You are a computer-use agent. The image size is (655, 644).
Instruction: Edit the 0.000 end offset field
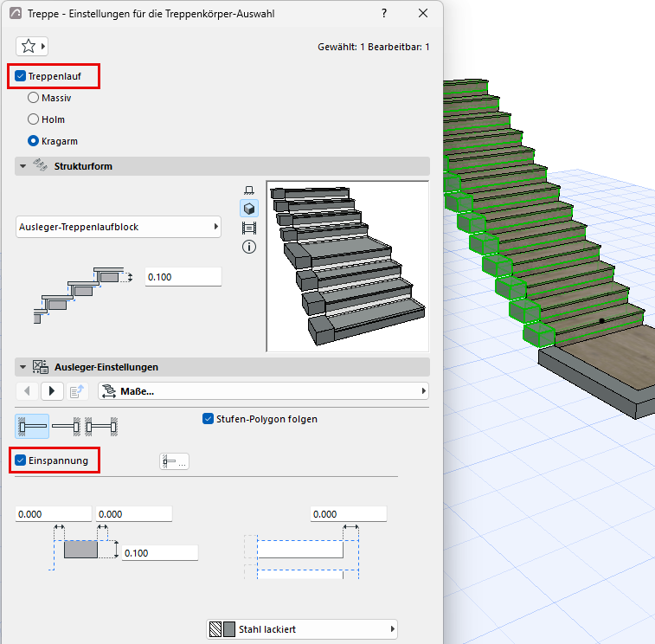coord(349,514)
